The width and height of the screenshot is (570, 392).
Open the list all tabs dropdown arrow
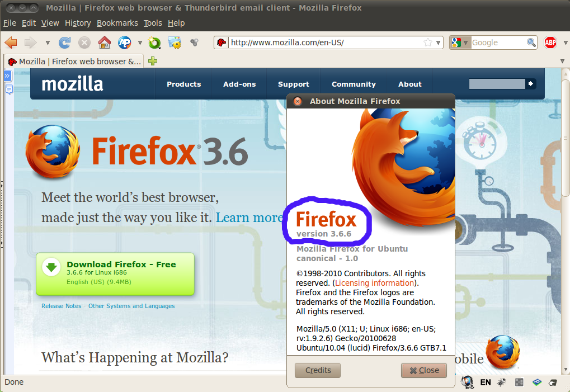563,61
